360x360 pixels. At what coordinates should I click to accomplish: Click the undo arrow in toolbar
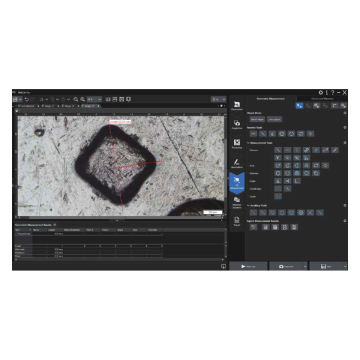point(27,99)
